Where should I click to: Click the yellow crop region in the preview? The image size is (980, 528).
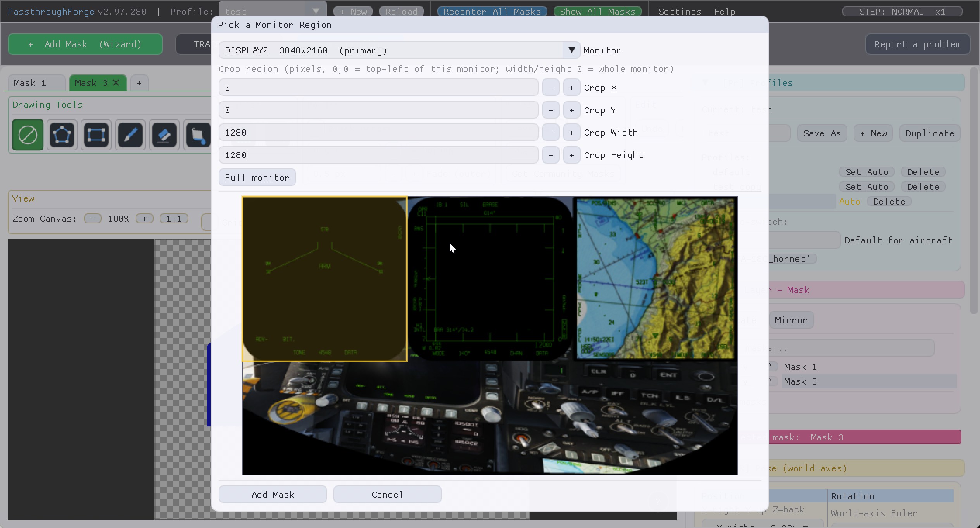(x=324, y=279)
